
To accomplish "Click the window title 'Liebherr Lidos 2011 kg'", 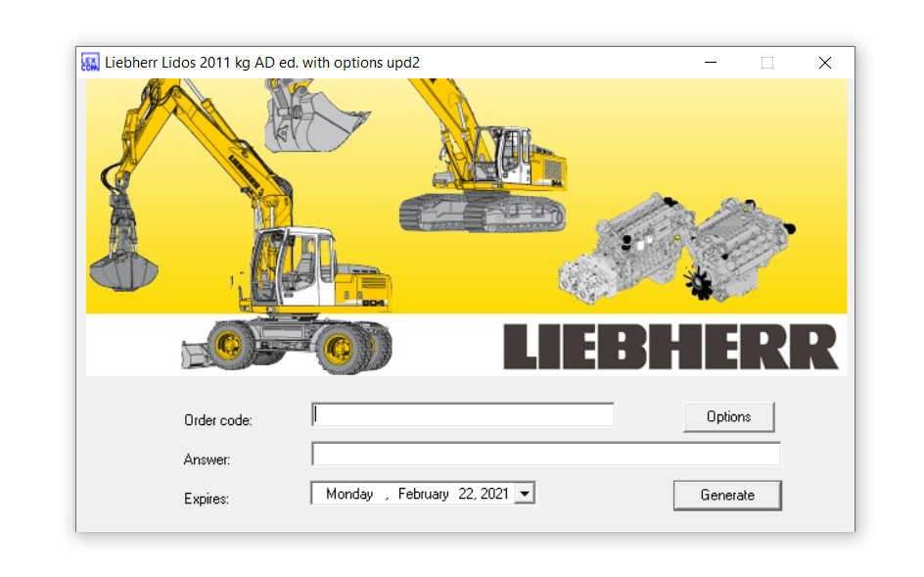I will pyautogui.click(x=177, y=63).
